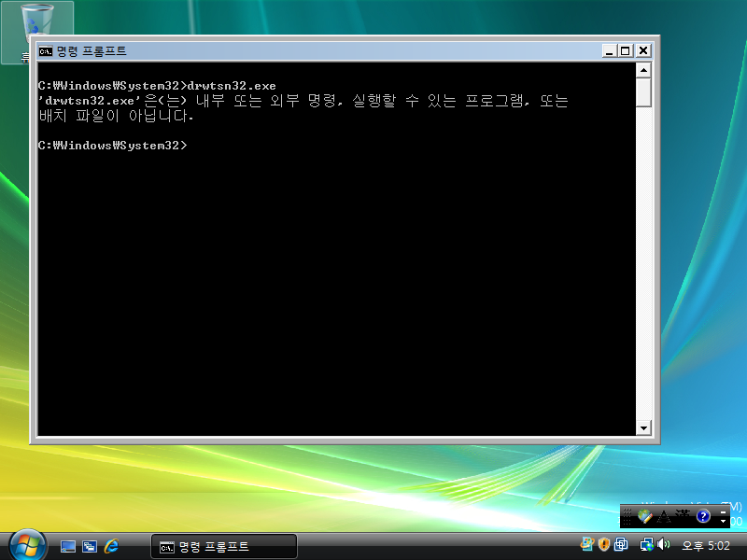Open the Start menu orb

[28, 545]
